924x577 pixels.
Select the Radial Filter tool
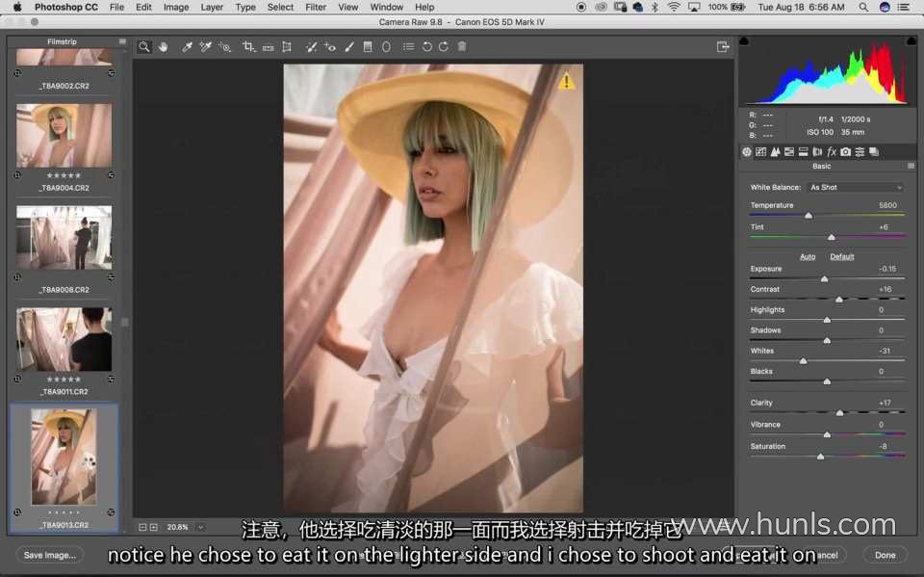tap(386, 46)
